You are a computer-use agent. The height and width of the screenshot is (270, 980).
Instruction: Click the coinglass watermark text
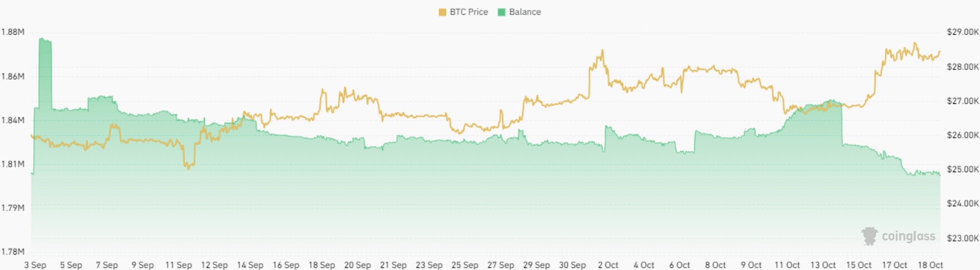point(908,236)
